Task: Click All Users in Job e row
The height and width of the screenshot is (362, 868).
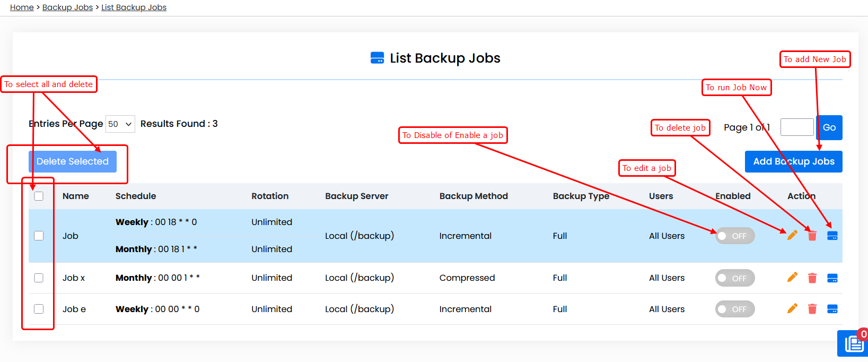Action: coord(667,309)
